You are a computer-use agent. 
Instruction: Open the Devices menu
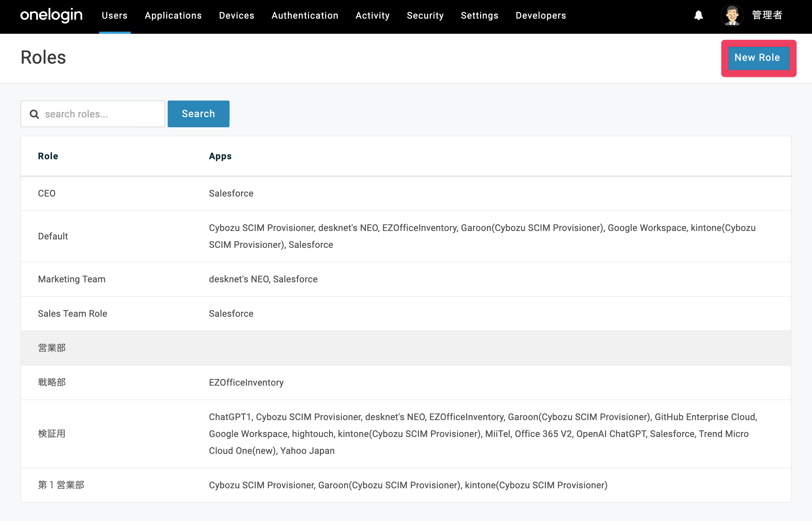237,15
